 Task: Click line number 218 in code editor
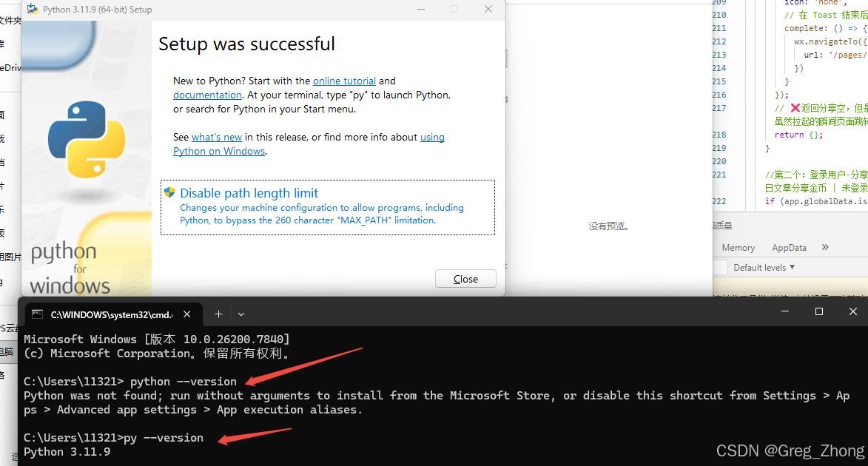[719, 135]
